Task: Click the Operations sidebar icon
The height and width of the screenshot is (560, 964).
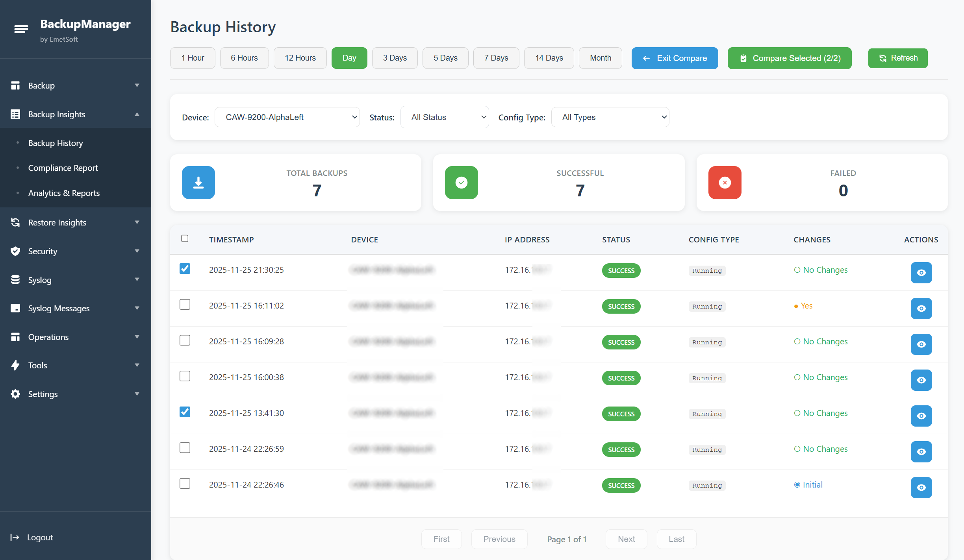Action: pyautogui.click(x=15, y=337)
